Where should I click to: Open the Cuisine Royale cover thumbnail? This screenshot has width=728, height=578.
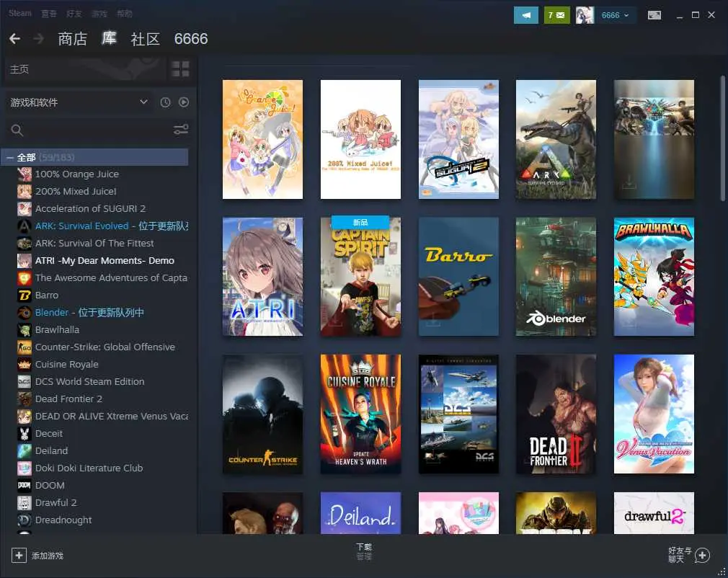[x=360, y=414]
